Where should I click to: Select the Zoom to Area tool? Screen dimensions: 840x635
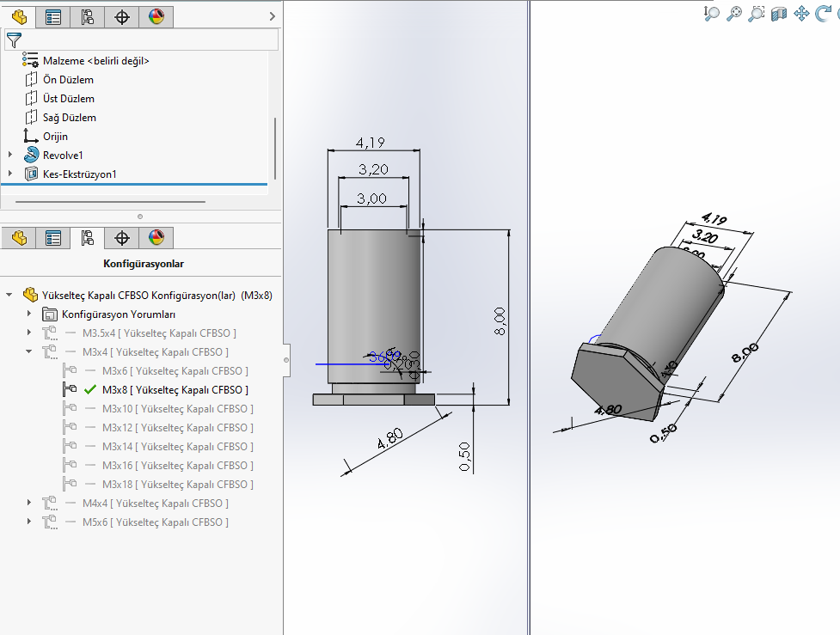click(x=756, y=13)
